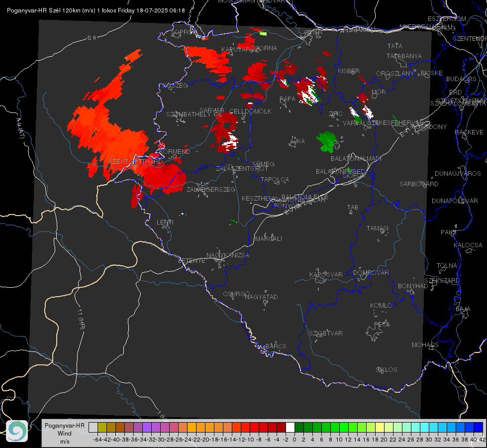Select the LETENYE label

[192, 261]
